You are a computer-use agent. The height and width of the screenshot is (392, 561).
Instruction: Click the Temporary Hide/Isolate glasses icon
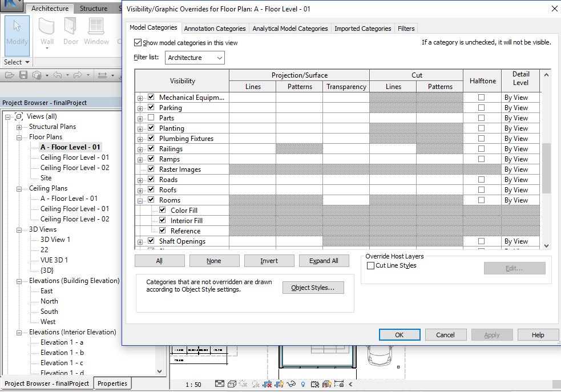coord(291,384)
